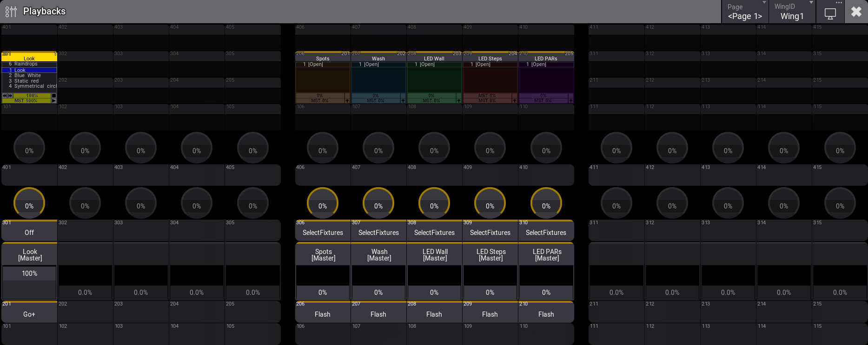The height and width of the screenshot is (345, 868).
Task: Click the encoder knob above executor 306
Action: (x=322, y=203)
